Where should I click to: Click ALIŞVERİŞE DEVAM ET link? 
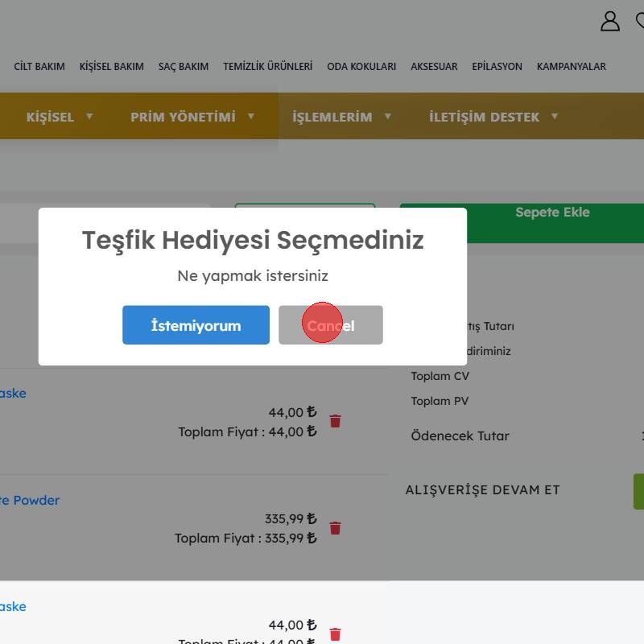pyautogui.click(x=482, y=490)
